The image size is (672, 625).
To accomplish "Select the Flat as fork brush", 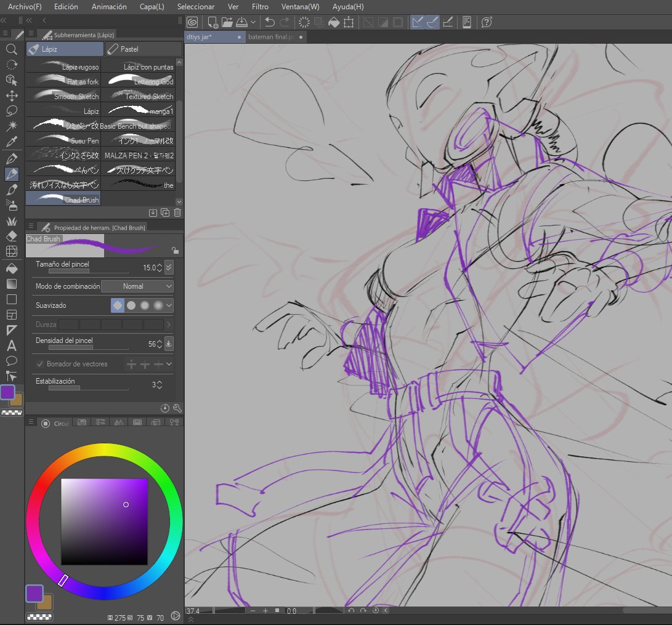I will [63, 81].
